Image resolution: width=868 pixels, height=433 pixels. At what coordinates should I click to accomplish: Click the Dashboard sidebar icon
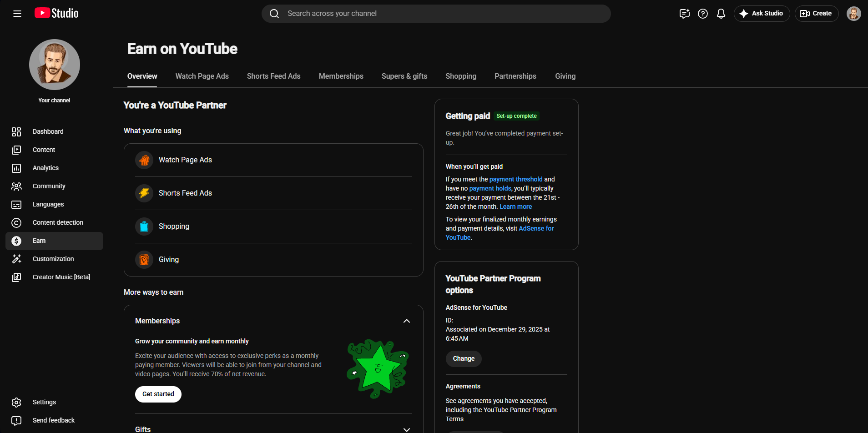[x=16, y=131]
